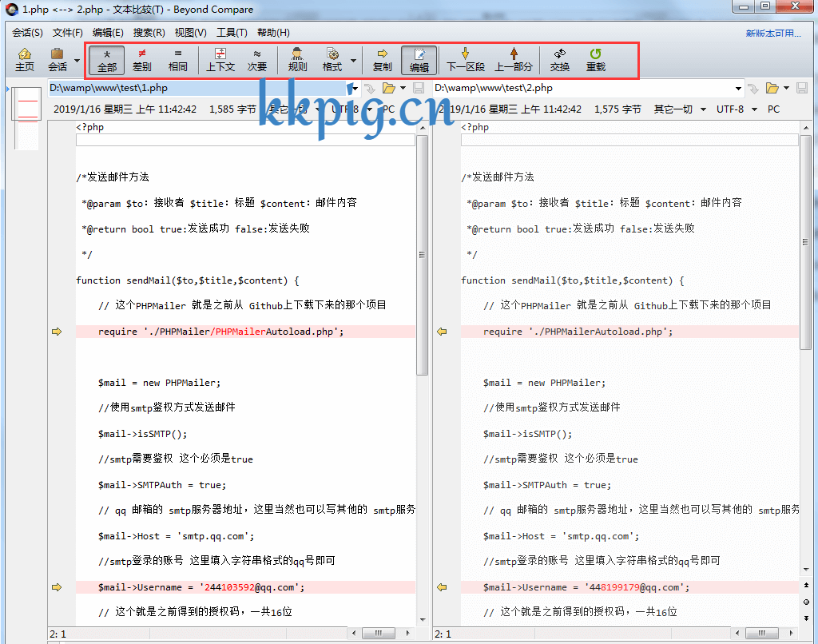This screenshot has width=818, height=644.
Task: Click the scroll-up arrow of the 2.php pane
Action: coord(806,127)
